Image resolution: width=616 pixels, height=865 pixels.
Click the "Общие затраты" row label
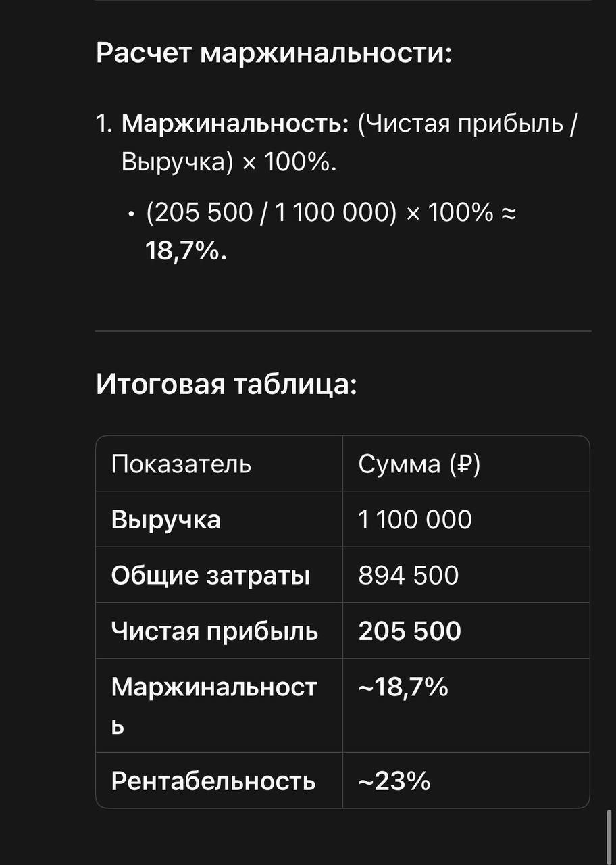[x=211, y=575]
